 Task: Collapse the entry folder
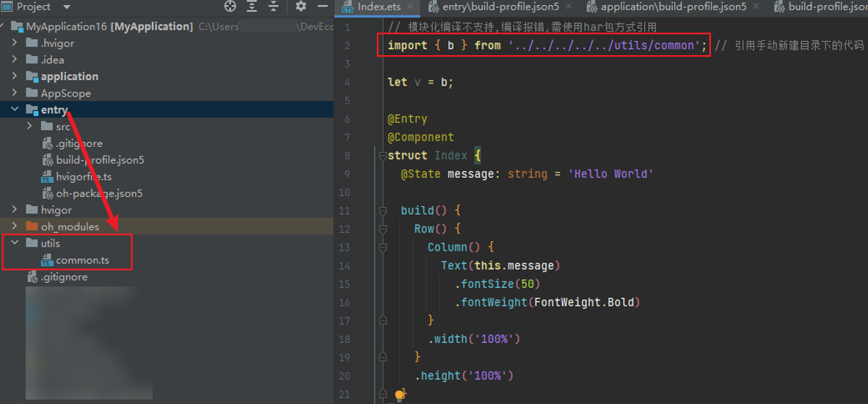15,110
